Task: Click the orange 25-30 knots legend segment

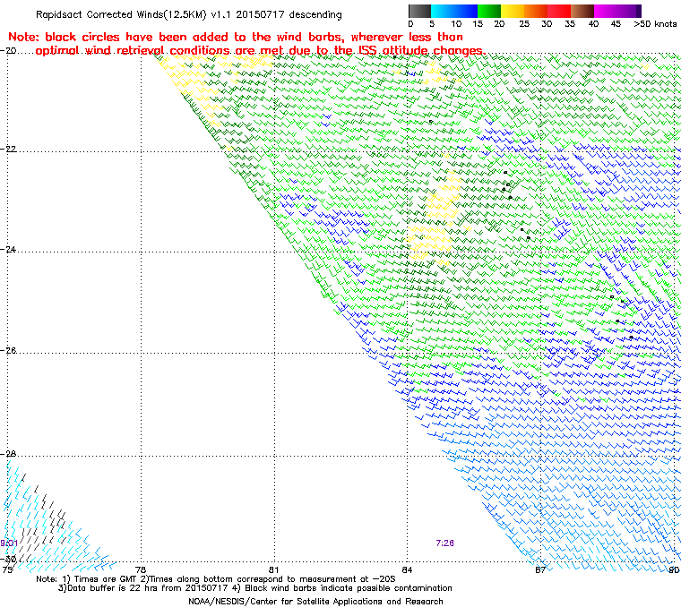Action: pyautogui.click(x=536, y=11)
